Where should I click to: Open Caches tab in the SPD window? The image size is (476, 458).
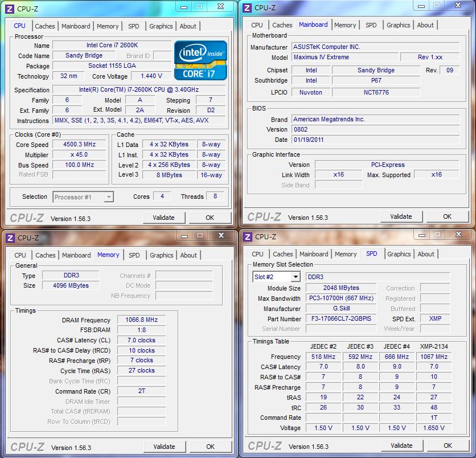(x=283, y=254)
